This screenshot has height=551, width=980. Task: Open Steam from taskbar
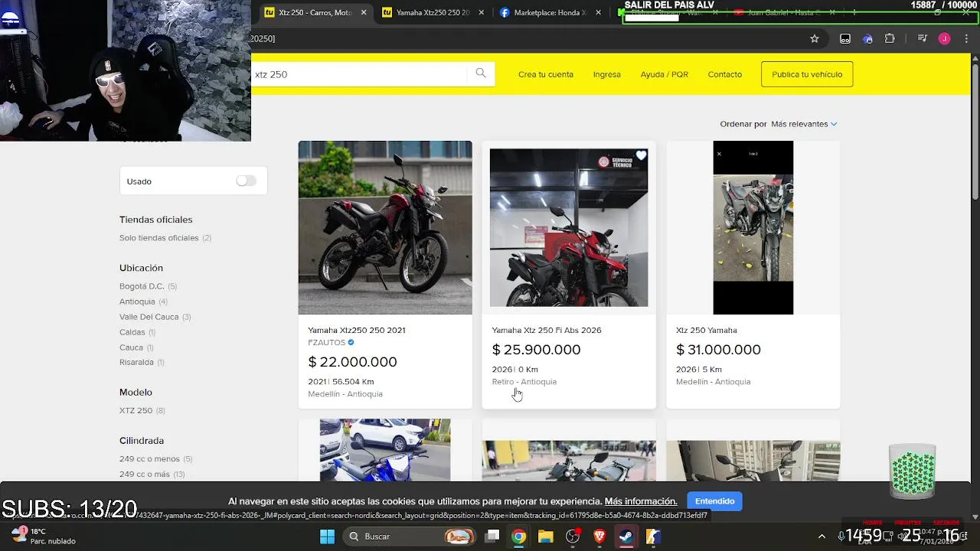(x=626, y=536)
